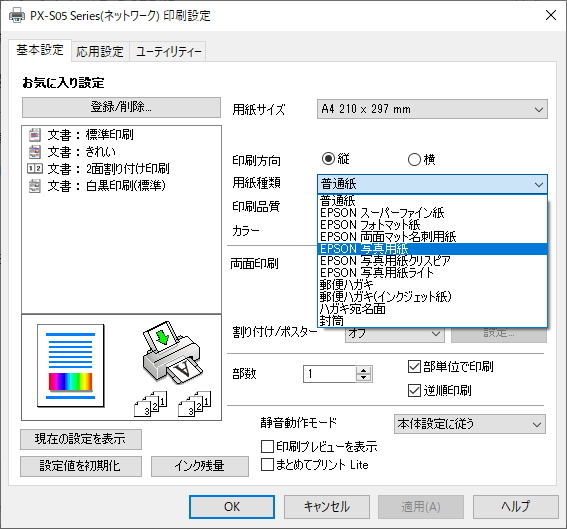Viewport: 567px width, 529px height.
Task: Select 文書：標準印刷 preset text
Action: tap(90, 135)
